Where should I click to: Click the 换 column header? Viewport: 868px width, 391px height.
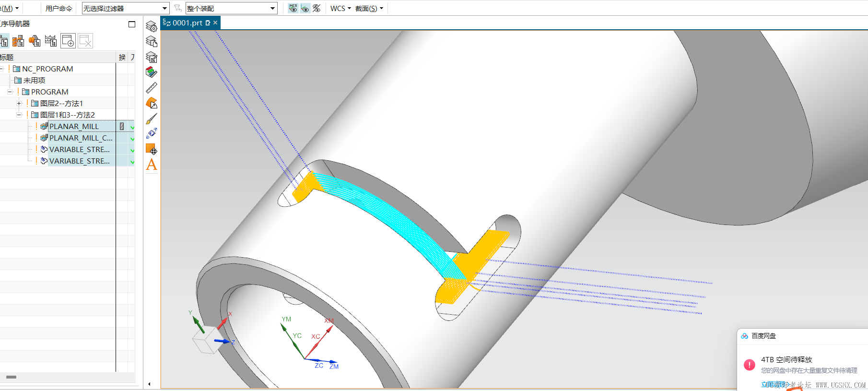tap(122, 57)
